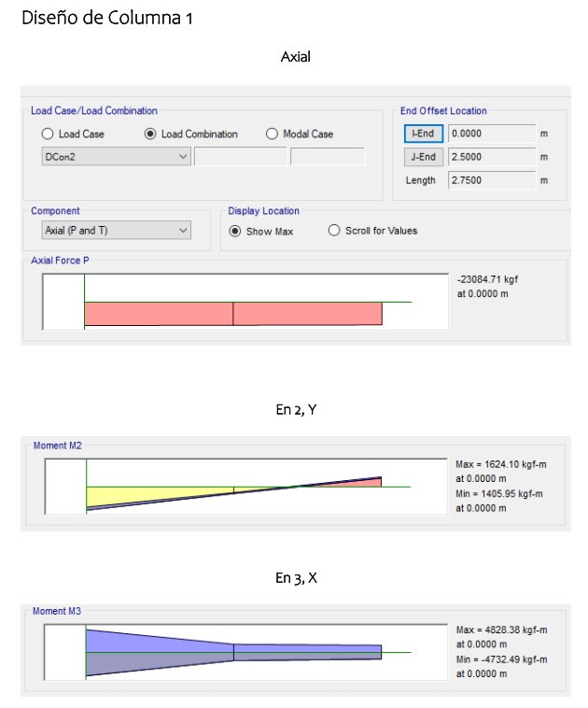Click the "Diseño de Columna 1" heading
The image size is (588, 708).
(107, 18)
